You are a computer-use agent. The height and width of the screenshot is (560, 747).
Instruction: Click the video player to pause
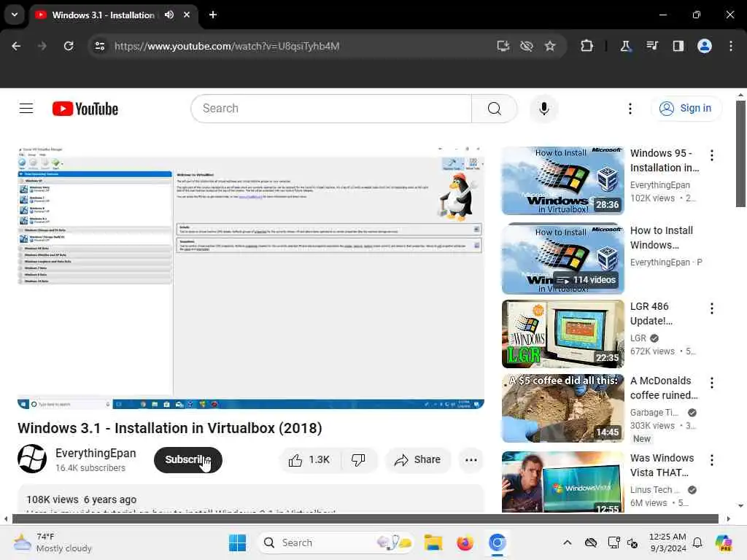point(251,278)
